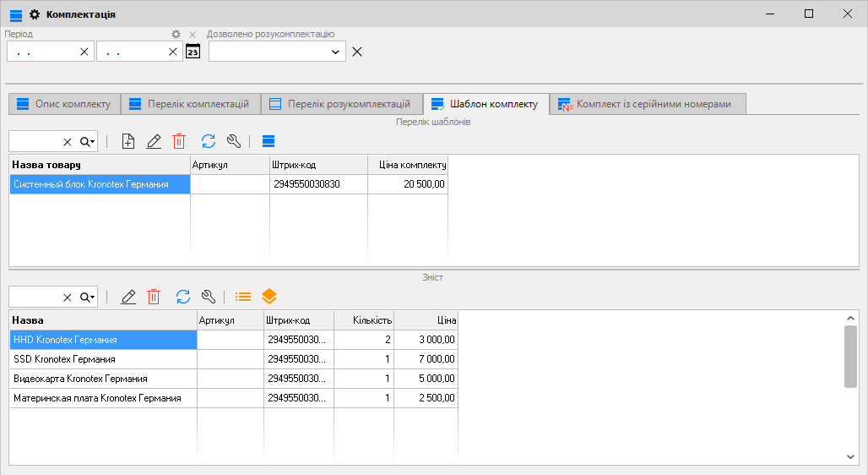Click the edit pencil icon in templates toolbar

click(154, 141)
